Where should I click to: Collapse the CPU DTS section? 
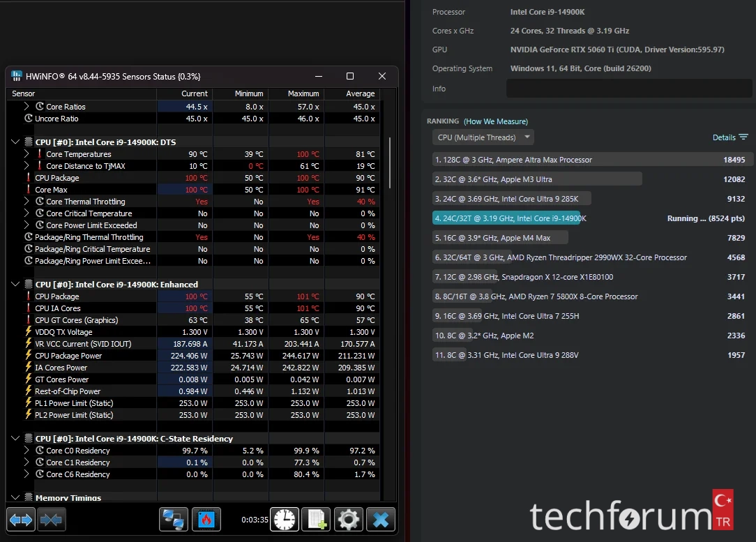tap(15, 142)
